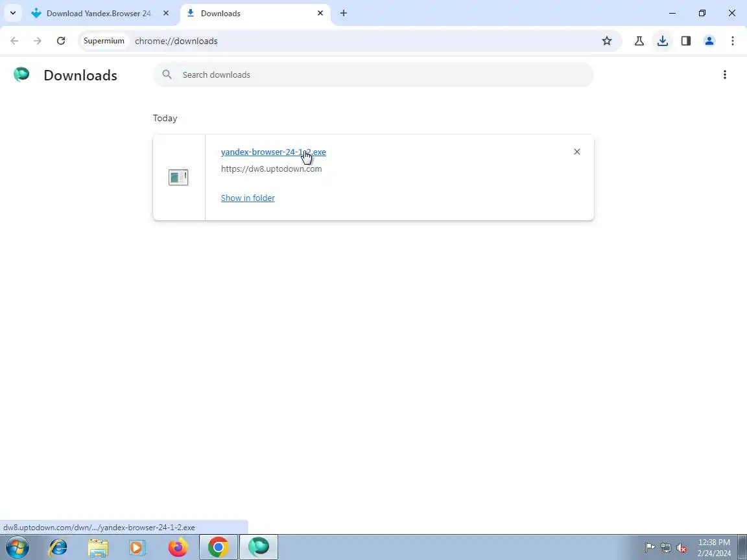Screen dimensions: 747x560
Task: Launch Internet Explorer from taskbar
Action: (58, 547)
